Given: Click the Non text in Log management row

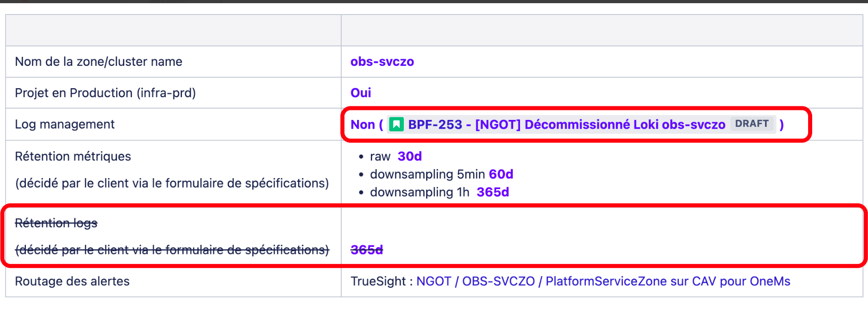Looking at the screenshot, I should pos(363,125).
